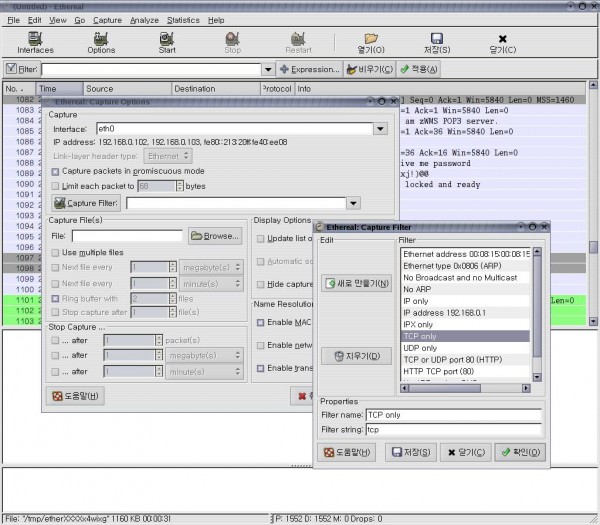Close Capture Filter dialog with 닫기(C)
Screen dimensions: 600x525
(x=466, y=452)
